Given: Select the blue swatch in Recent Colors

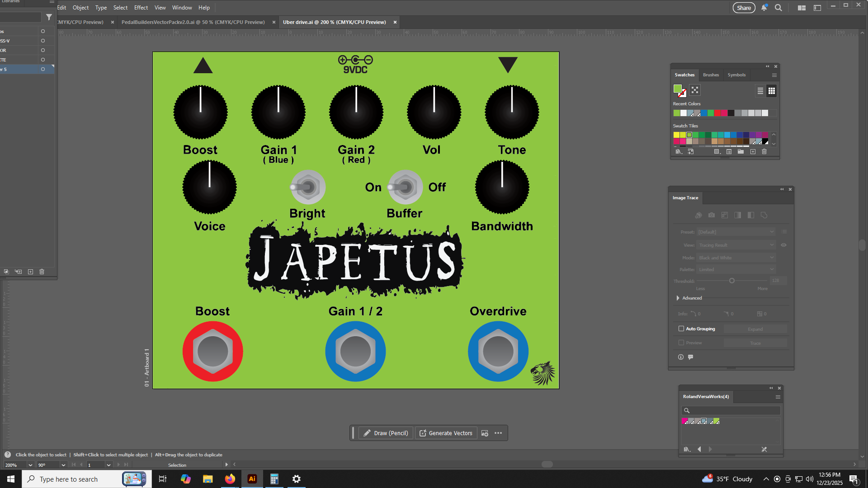Looking at the screenshot, I should click(704, 113).
